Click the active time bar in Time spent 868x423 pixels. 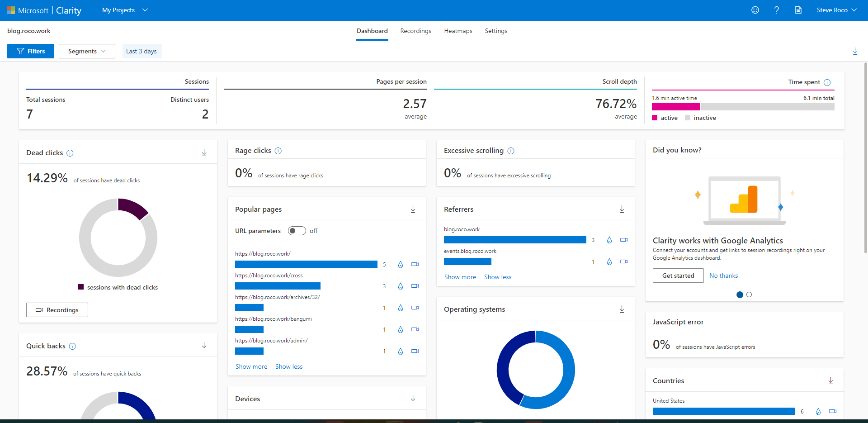[x=675, y=107]
